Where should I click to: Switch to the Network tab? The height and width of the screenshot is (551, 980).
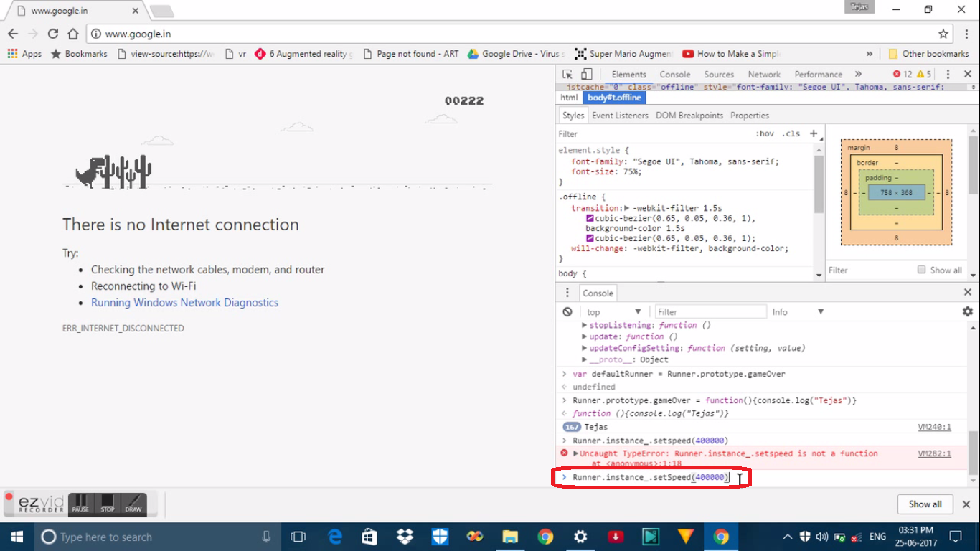tap(764, 74)
